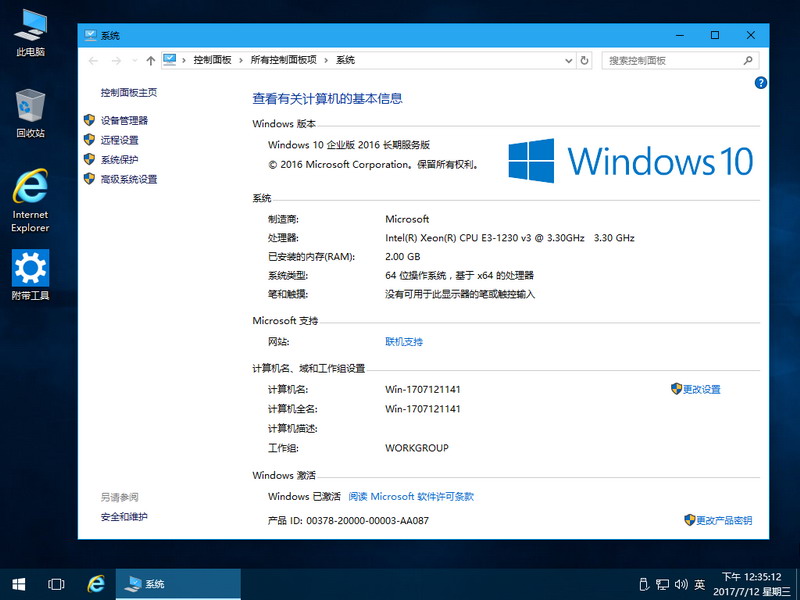Launch Internet Explorer desktop shortcut
This screenshot has height=600, width=800.
coord(30,201)
